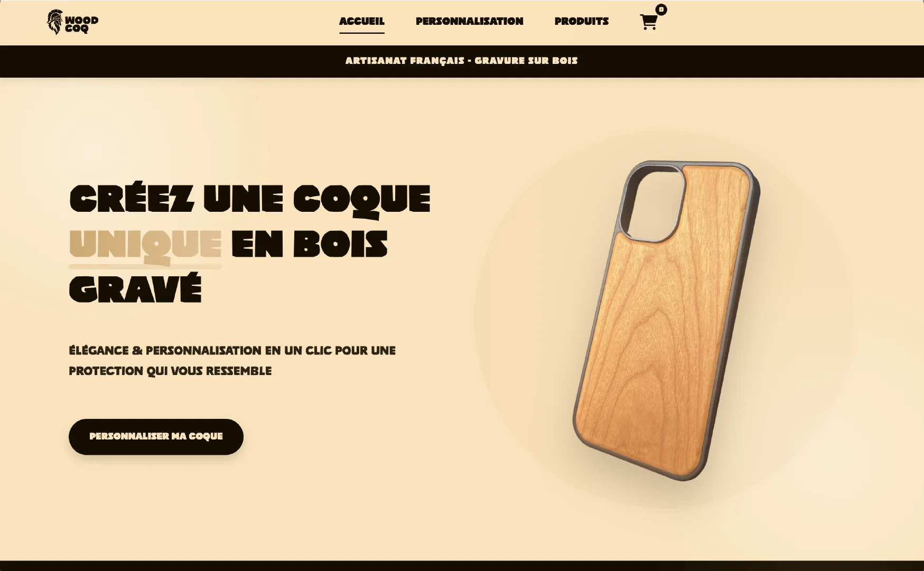
Task: Click the underline beneath Accueil
Action: click(362, 33)
